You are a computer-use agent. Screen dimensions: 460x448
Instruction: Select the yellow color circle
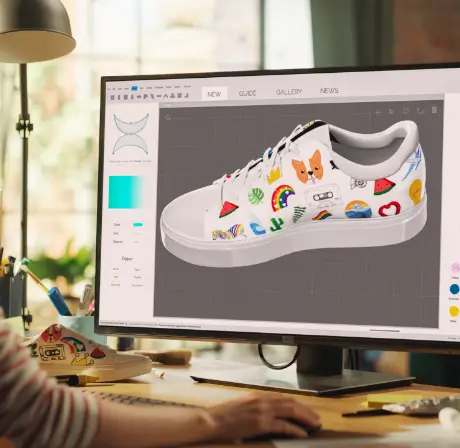click(x=454, y=311)
